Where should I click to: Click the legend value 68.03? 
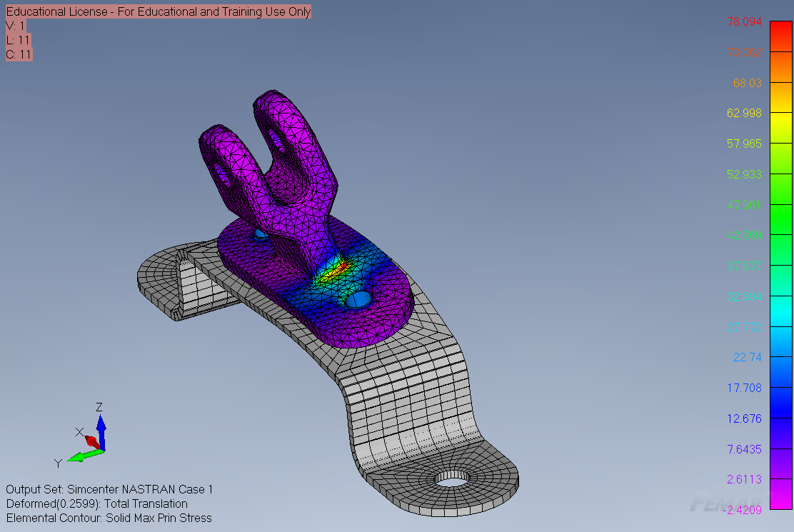747,83
